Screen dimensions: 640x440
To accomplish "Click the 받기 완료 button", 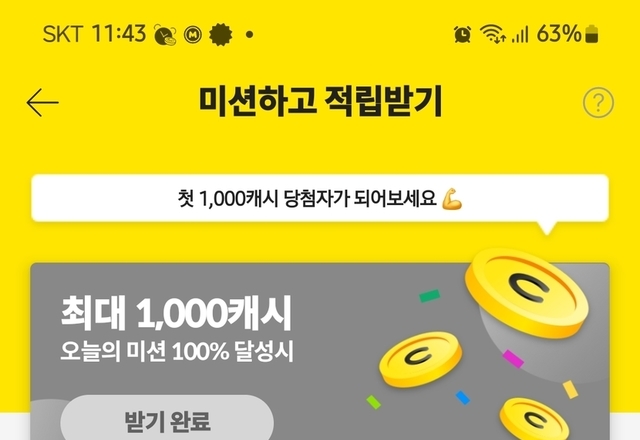I will pyautogui.click(x=167, y=418).
